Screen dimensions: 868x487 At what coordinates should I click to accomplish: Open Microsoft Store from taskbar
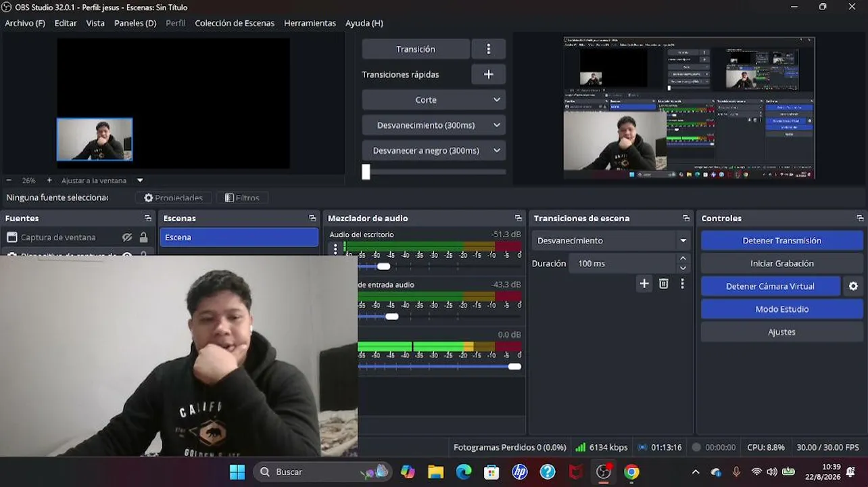pyautogui.click(x=491, y=472)
